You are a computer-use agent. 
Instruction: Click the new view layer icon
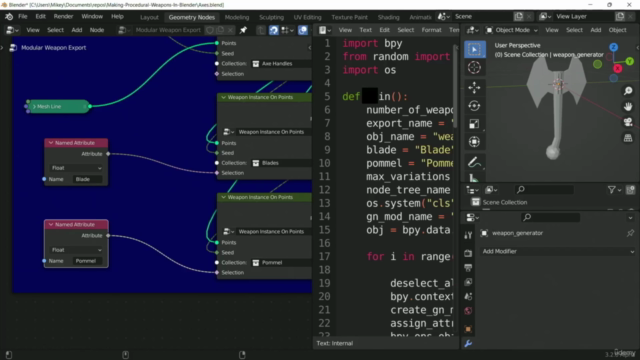620,17
